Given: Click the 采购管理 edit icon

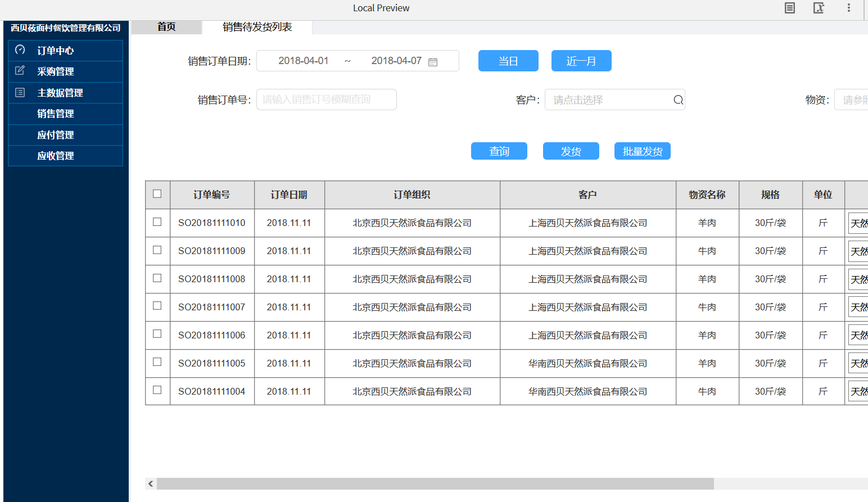Looking at the screenshot, I should [x=20, y=71].
